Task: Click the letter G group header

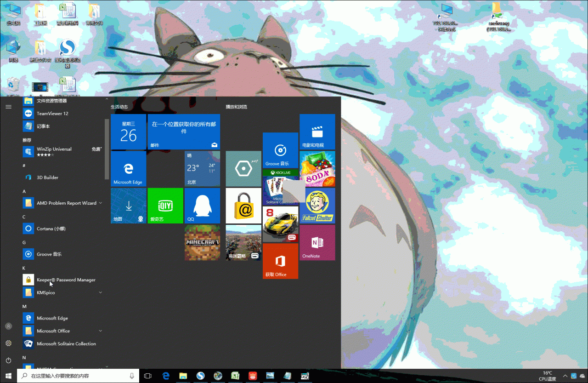Action: (24, 242)
